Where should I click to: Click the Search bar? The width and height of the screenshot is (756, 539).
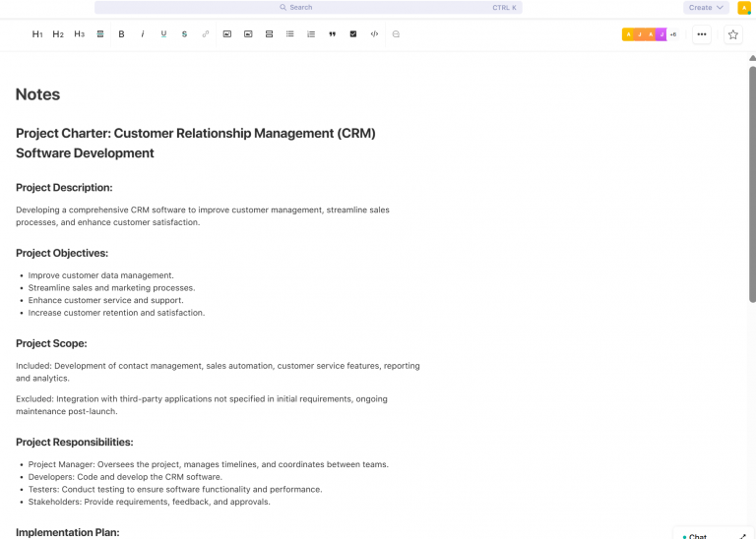[308, 7]
